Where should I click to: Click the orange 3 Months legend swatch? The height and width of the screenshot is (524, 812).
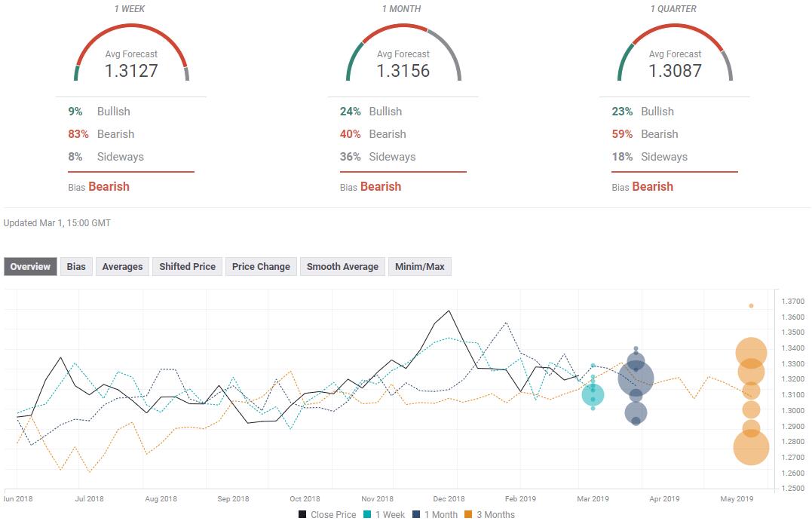coord(468,515)
